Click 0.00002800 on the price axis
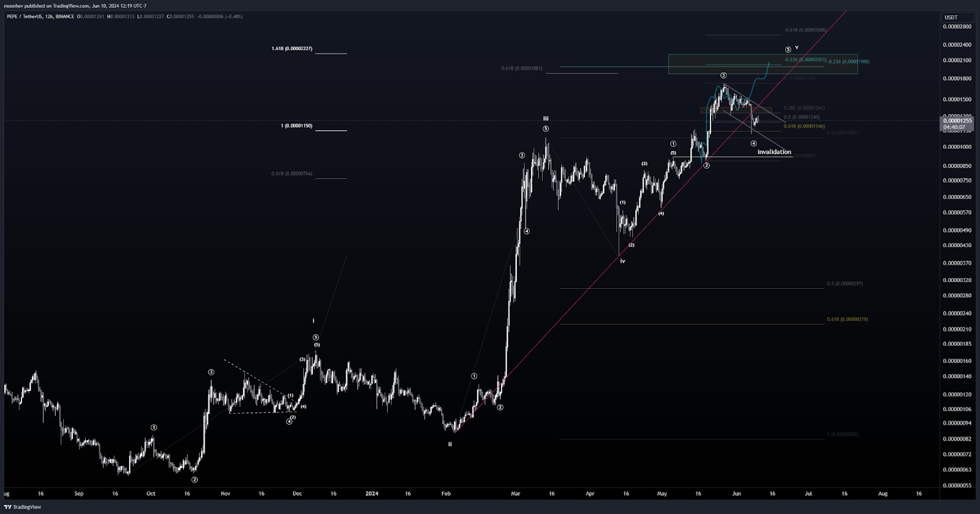Viewport: 980px width, 514px height. tap(957, 27)
